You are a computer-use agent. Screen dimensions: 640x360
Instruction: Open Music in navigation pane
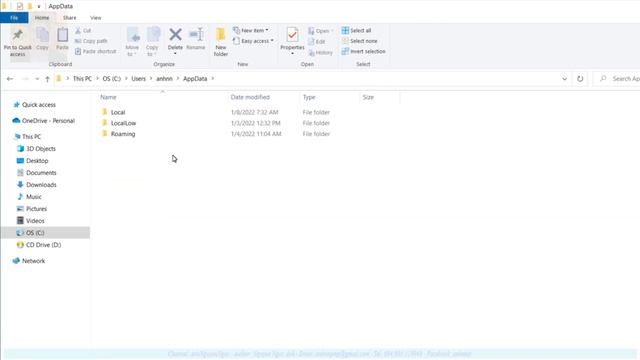(33, 197)
